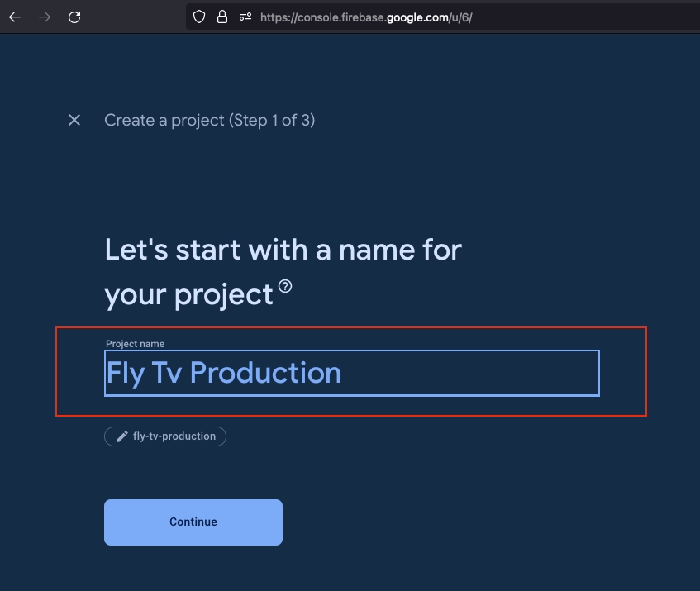Open the project name help icon

click(285, 286)
